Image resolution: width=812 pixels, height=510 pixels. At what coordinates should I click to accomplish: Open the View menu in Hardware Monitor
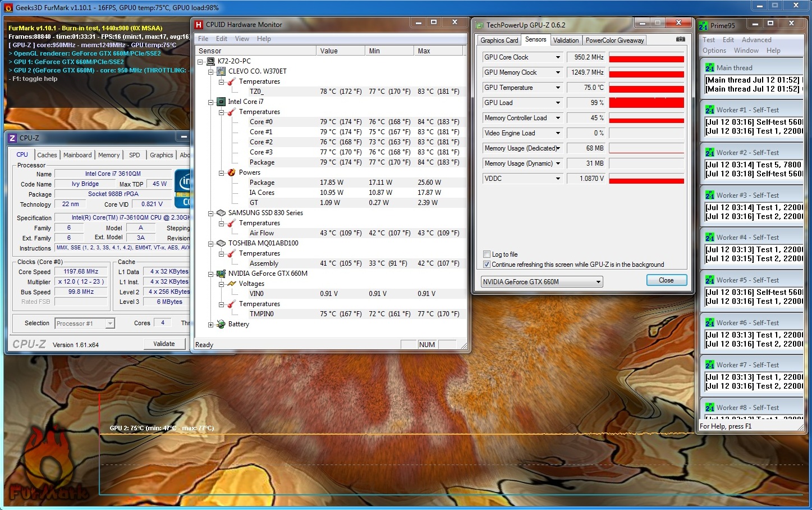click(x=242, y=39)
